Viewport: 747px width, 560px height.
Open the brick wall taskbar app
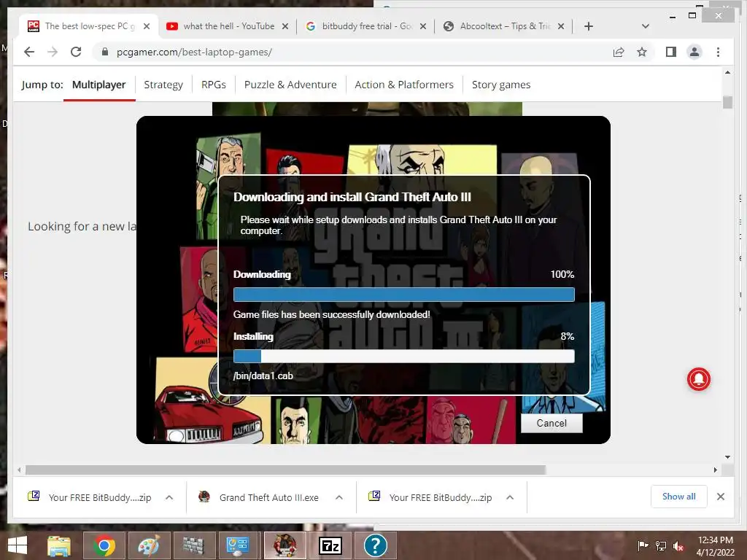[x=193, y=545]
